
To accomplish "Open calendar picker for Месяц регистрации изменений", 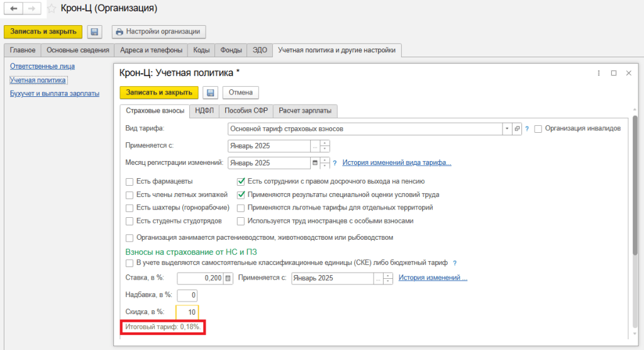I will click(315, 163).
